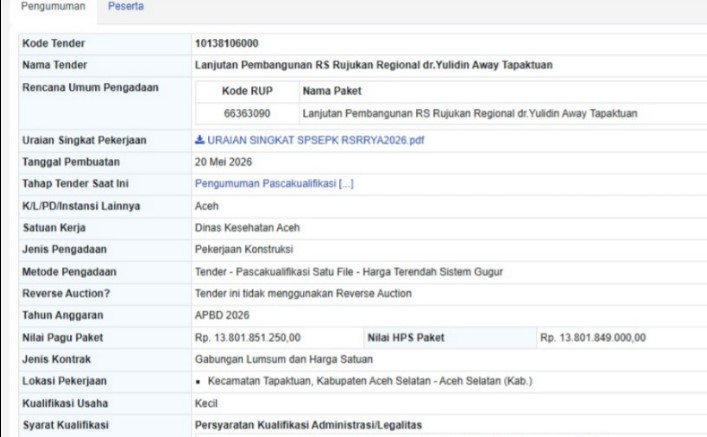Click the download icon beside URAIAN SINGKAT file
The width and height of the screenshot is (707, 437).
tap(199, 140)
